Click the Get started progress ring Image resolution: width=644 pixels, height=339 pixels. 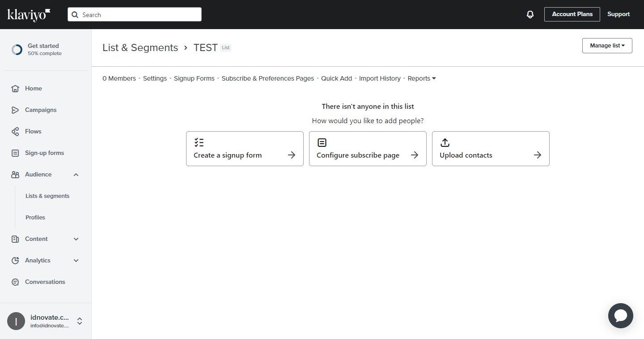[x=17, y=50]
